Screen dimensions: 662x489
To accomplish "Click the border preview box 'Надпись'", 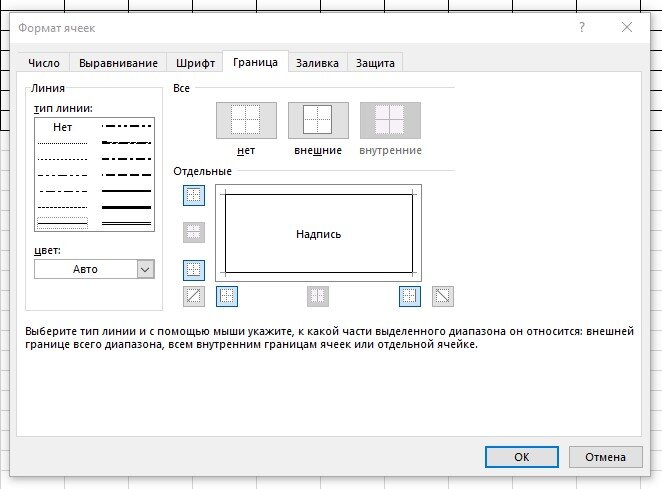I will click(x=318, y=233).
